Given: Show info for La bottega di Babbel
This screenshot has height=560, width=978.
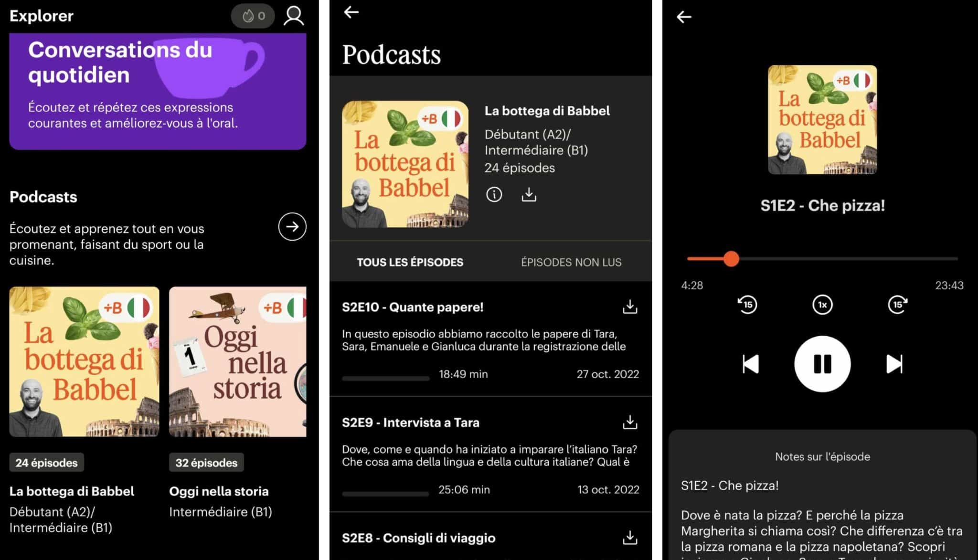Looking at the screenshot, I should [x=494, y=194].
